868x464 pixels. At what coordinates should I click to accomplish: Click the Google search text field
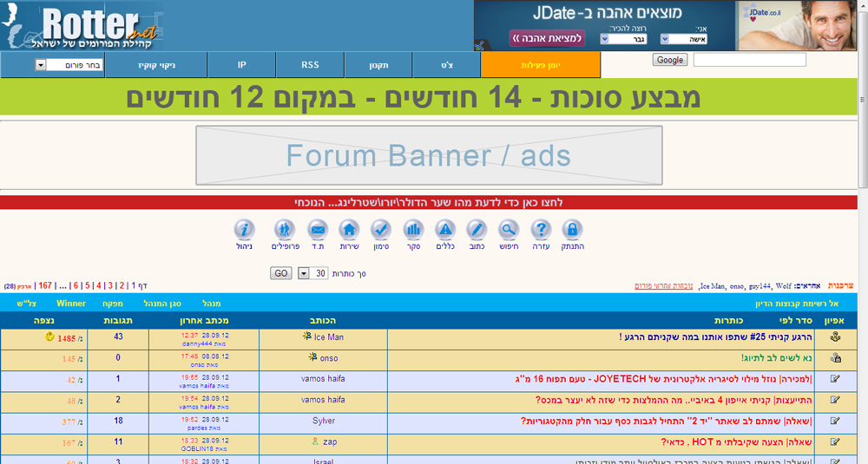[x=749, y=60]
